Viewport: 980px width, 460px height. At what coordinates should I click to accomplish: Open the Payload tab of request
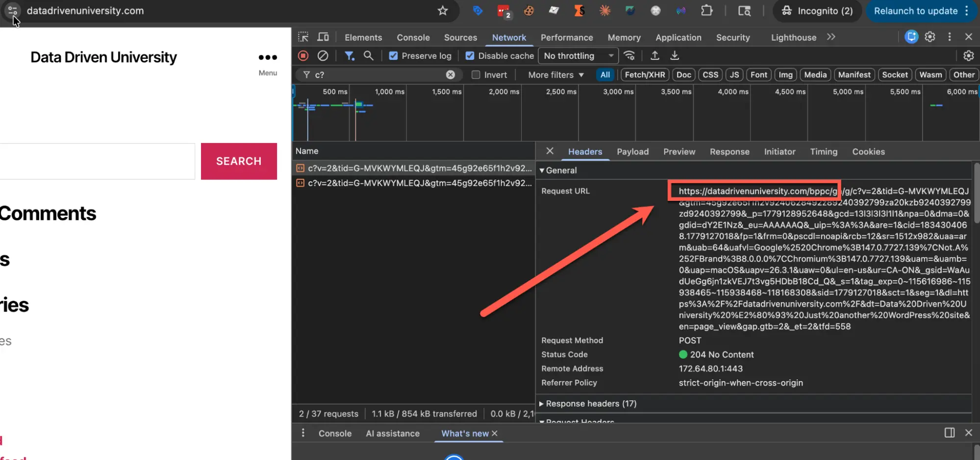point(632,152)
